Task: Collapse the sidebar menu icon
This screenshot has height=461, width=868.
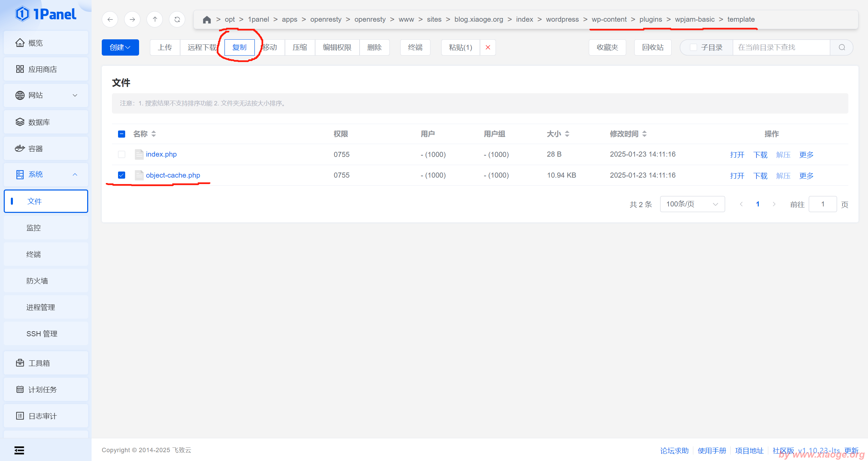Action: tap(19, 450)
